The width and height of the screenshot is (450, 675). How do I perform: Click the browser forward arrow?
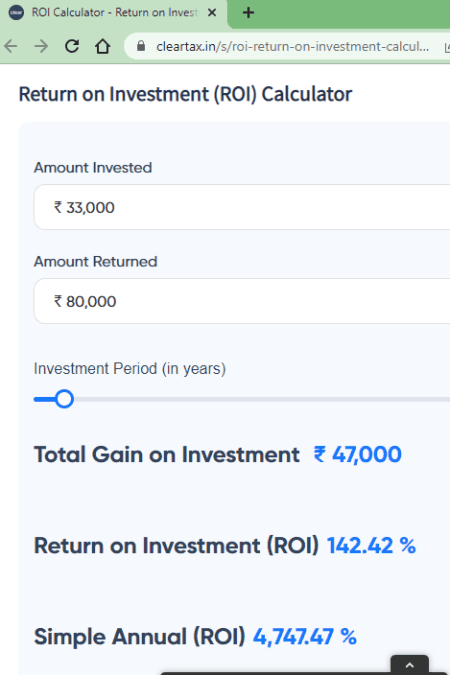pos(41,46)
